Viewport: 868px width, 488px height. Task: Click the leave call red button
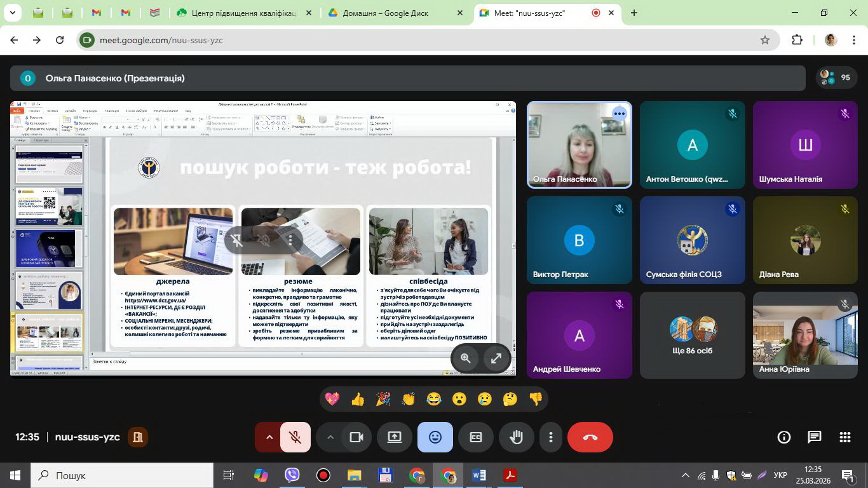point(590,437)
